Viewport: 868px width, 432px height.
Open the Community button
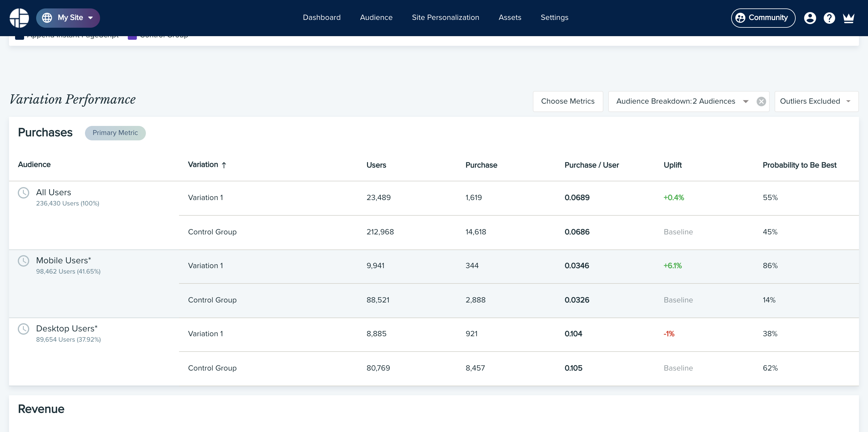click(763, 18)
